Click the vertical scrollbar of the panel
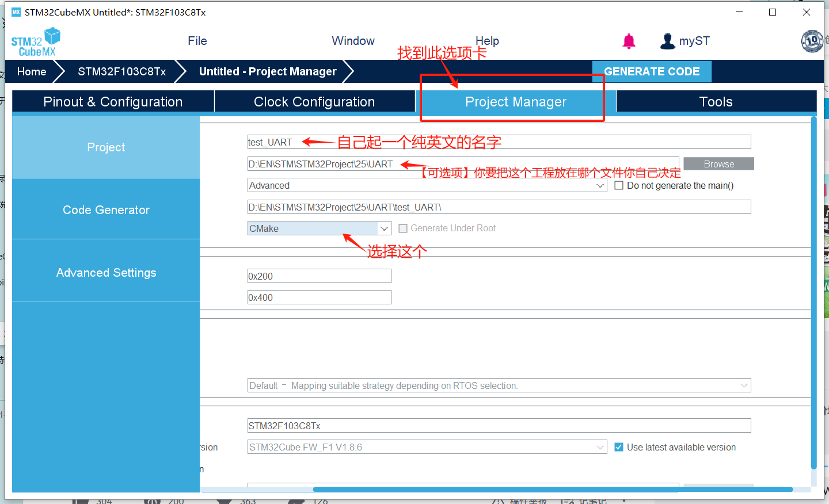This screenshot has width=829, height=504. point(813,293)
